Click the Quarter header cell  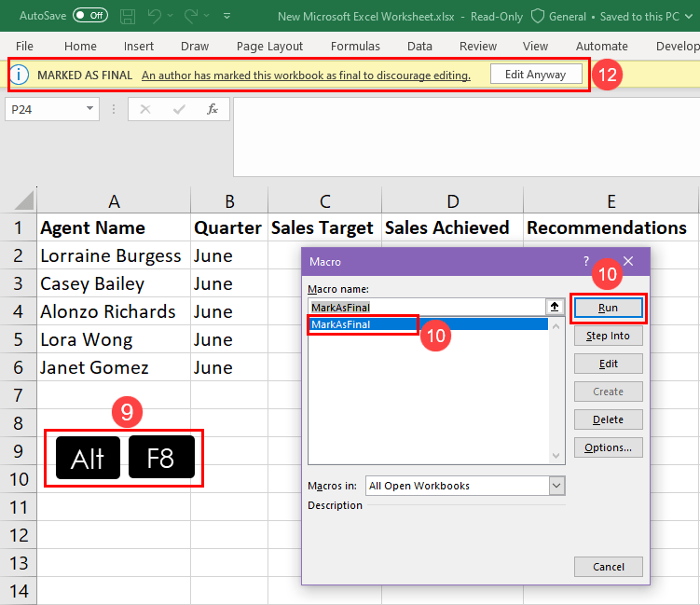pos(229,227)
